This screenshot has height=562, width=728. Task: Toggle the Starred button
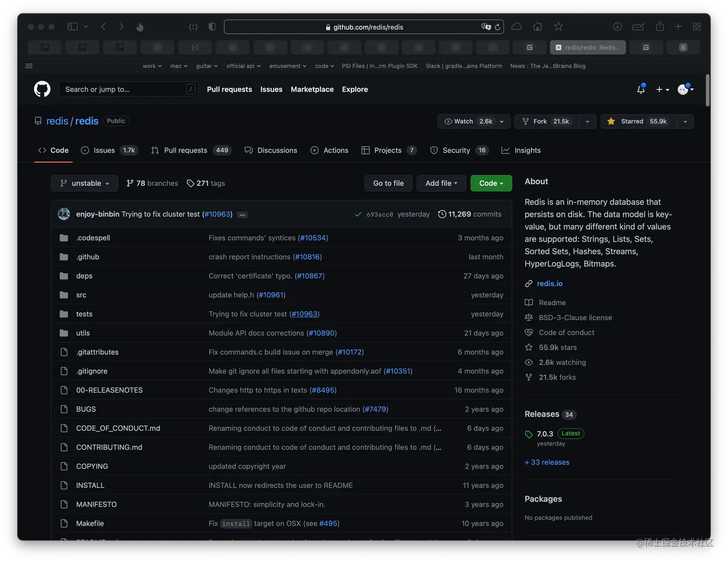click(x=638, y=121)
